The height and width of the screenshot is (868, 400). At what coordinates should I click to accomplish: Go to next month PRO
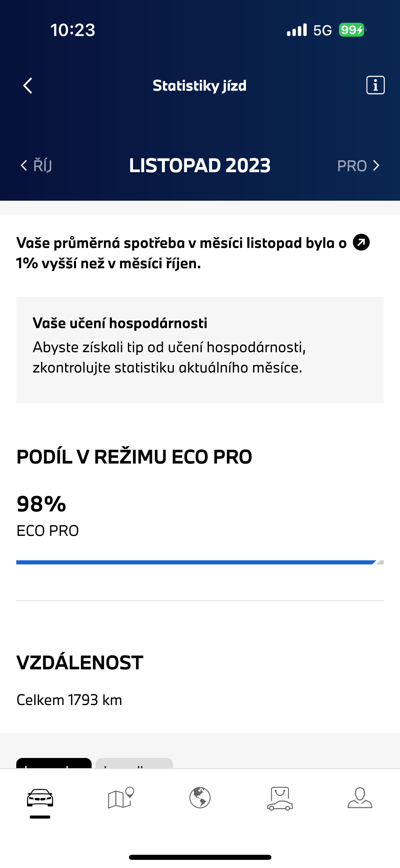[x=358, y=166]
